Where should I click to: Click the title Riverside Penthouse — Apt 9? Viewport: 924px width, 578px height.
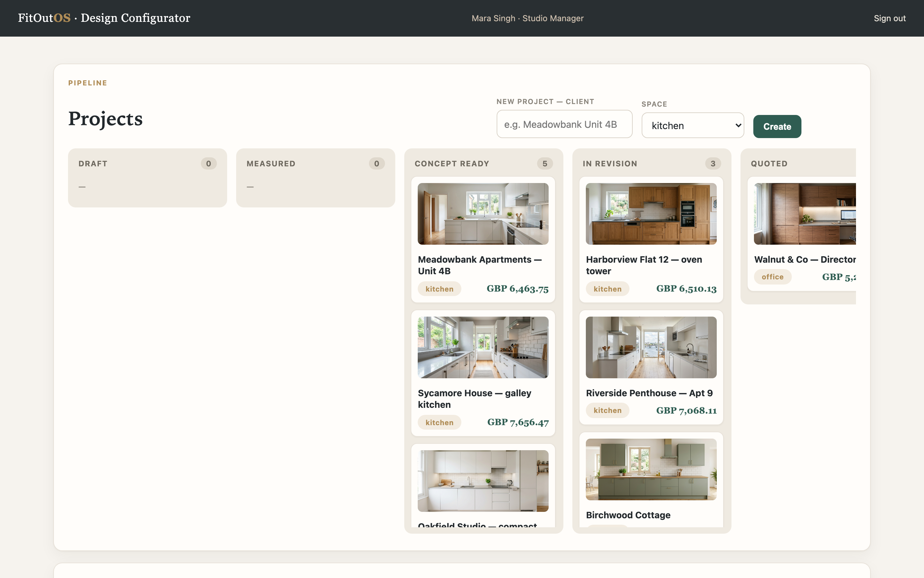click(649, 393)
